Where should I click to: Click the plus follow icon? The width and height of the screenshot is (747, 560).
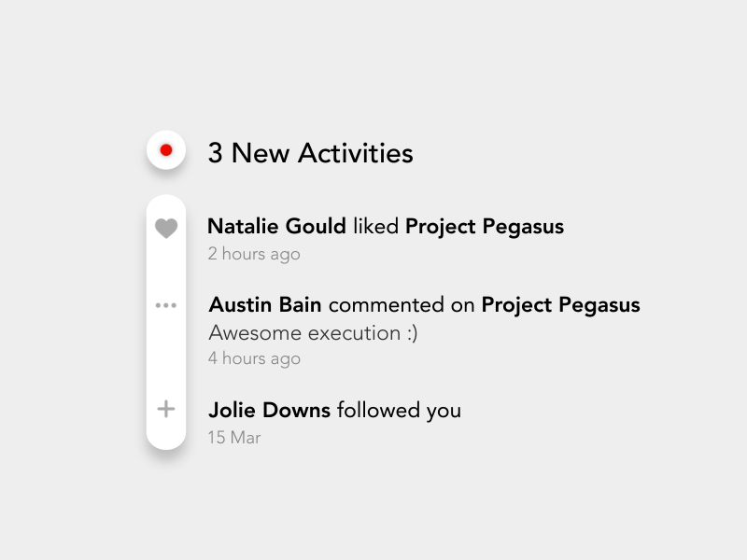[166, 409]
